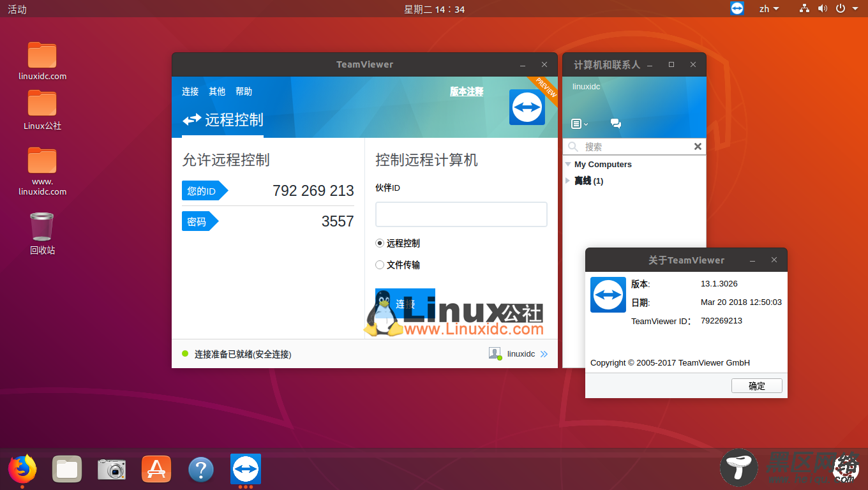Click the TeamViewer logo in main window header
Screen dimensions: 868x490
click(527, 107)
